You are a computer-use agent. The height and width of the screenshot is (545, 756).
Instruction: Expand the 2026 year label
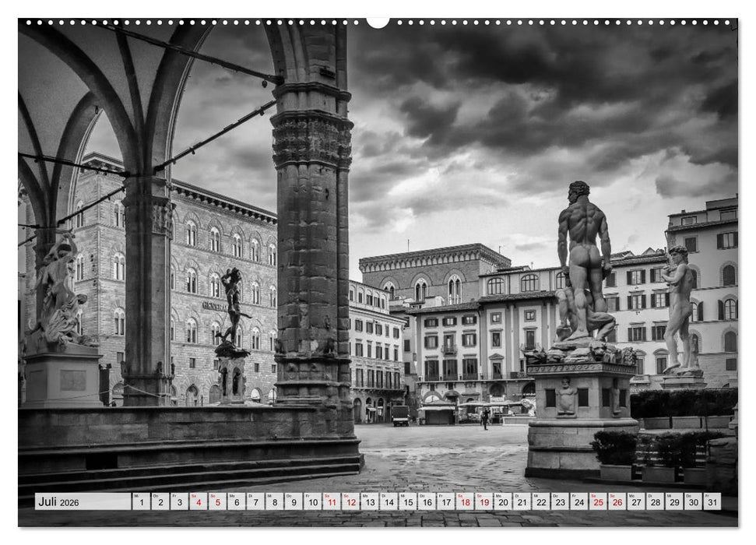point(70,502)
